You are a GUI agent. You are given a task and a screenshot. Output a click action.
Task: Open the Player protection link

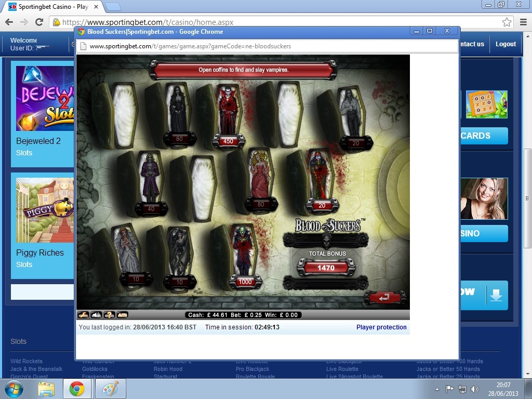pos(381,327)
